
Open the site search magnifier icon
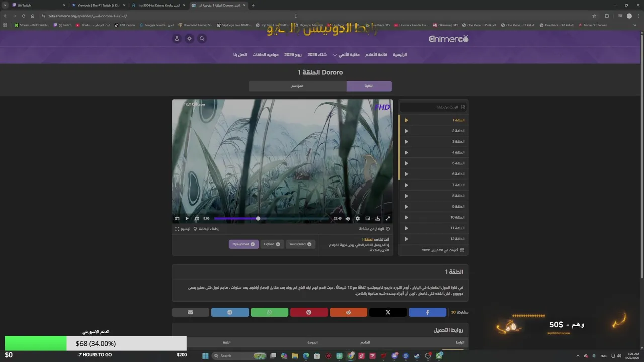pos(202,38)
